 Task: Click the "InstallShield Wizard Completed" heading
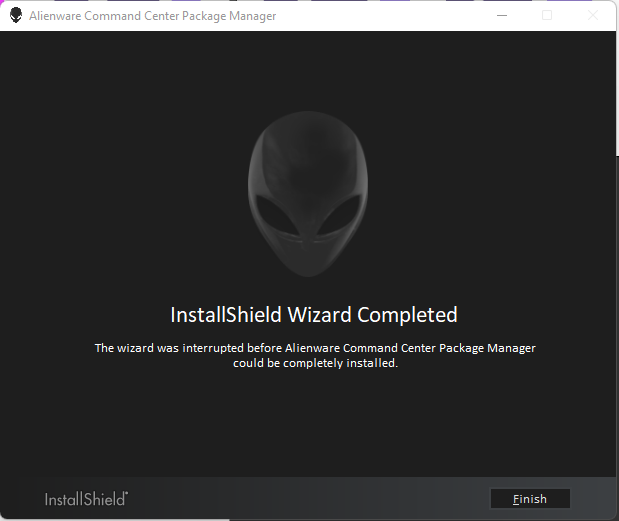click(314, 315)
